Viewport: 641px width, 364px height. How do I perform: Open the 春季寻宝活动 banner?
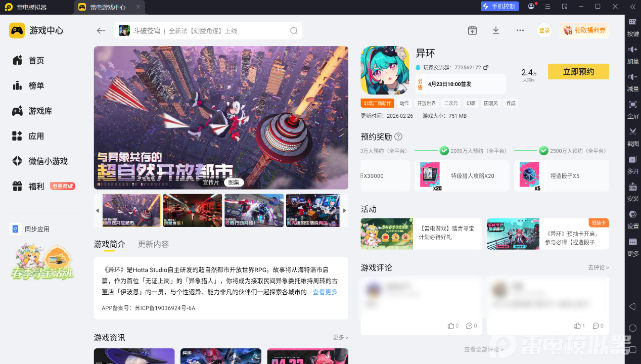point(43,262)
